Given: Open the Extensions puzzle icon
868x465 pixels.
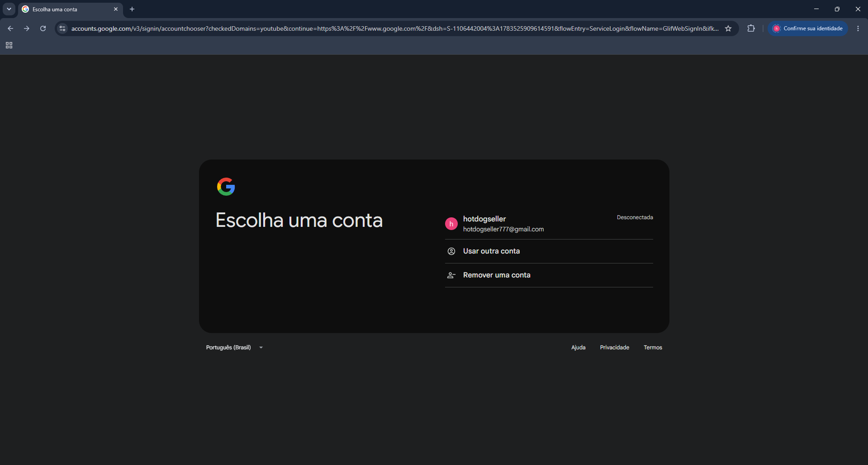Looking at the screenshot, I should click(x=751, y=28).
